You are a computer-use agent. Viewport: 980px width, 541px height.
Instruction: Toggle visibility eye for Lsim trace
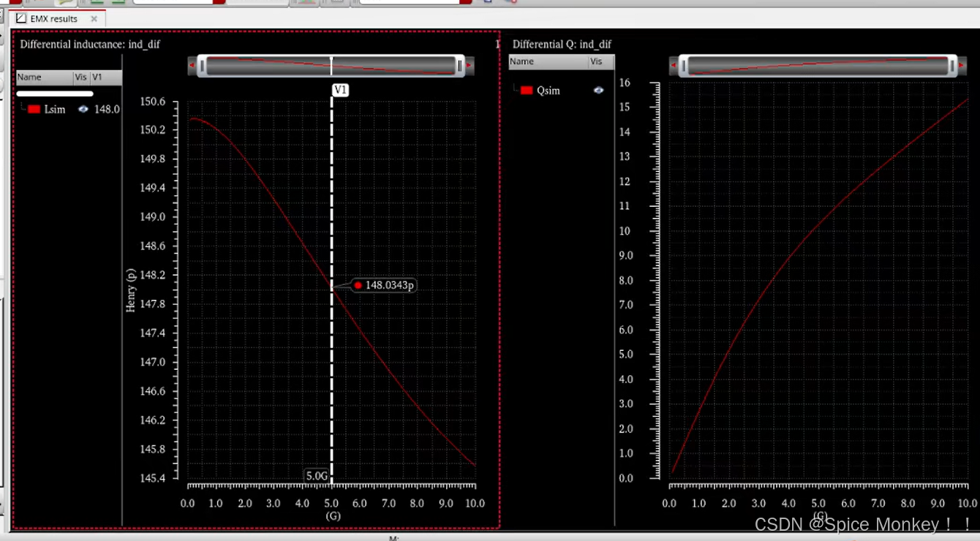point(83,109)
